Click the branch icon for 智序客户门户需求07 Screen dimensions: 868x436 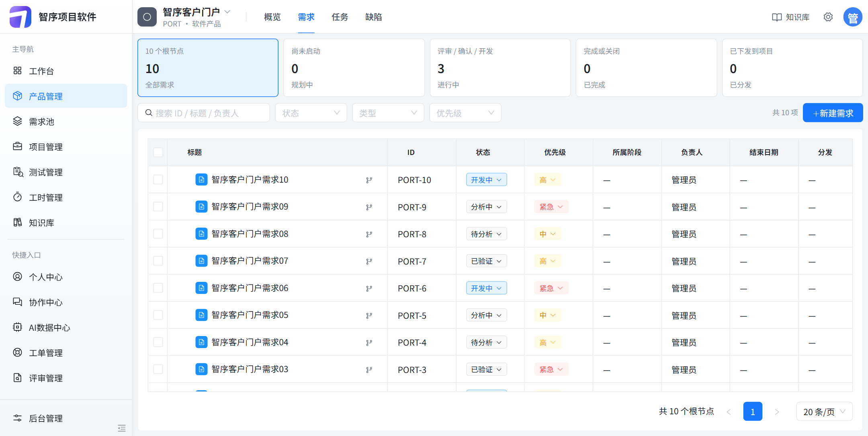(x=369, y=261)
